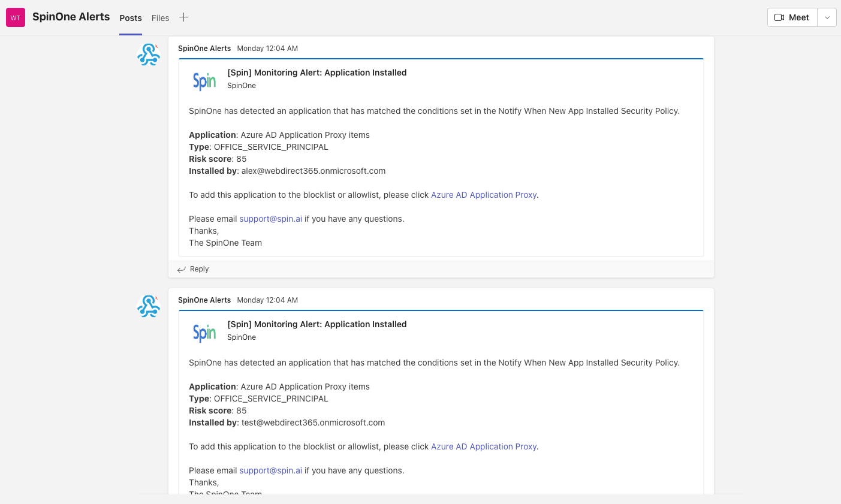This screenshot has height=504, width=841.
Task: Add a new tab with plus icon
Action: [183, 17]
